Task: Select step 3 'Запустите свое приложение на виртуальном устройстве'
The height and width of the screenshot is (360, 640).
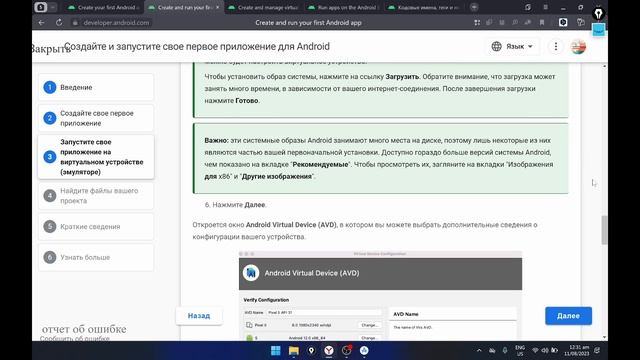Action: tap(96, 157)
